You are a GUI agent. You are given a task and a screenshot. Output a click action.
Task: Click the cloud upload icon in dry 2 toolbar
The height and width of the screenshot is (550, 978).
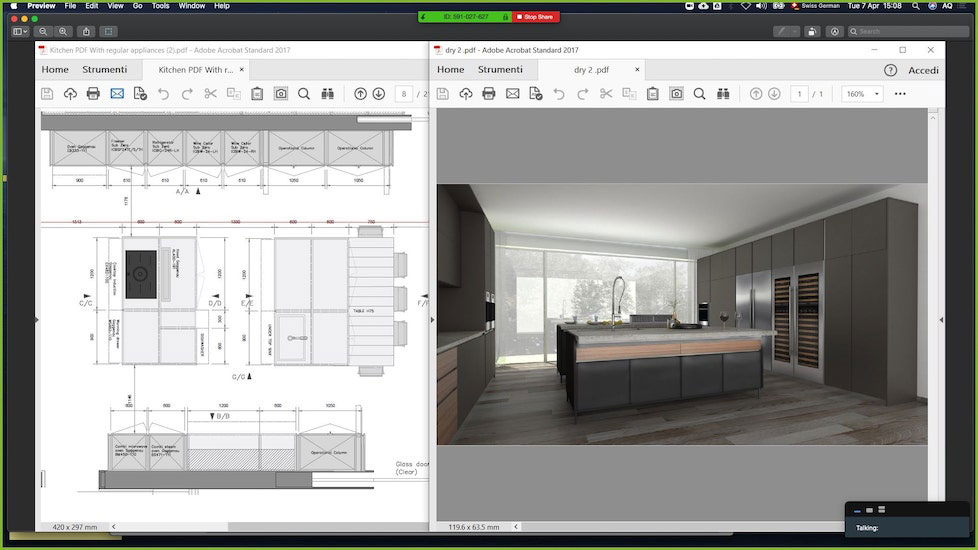[466, 94]
